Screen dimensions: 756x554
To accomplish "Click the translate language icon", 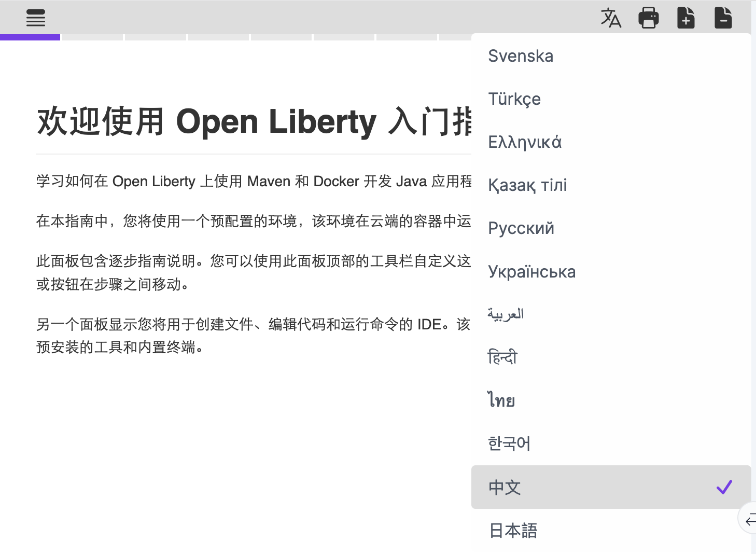I will tap(611, 18).
